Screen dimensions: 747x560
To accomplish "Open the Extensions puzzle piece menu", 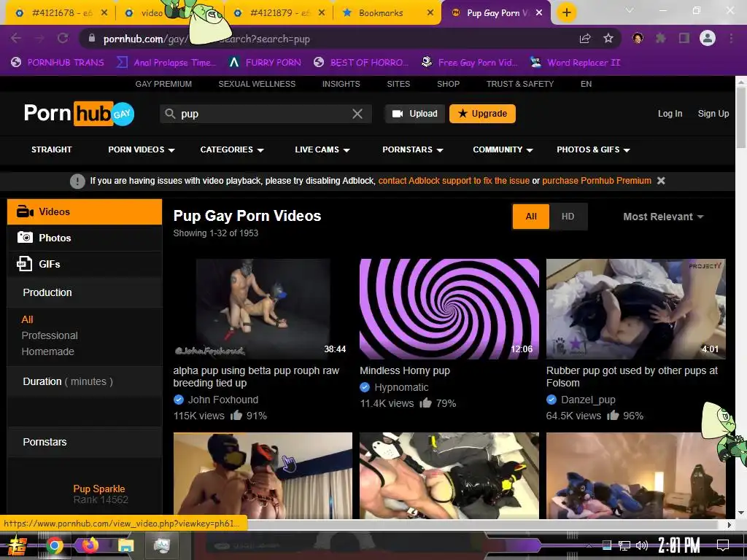I will [x=660, y=38].
